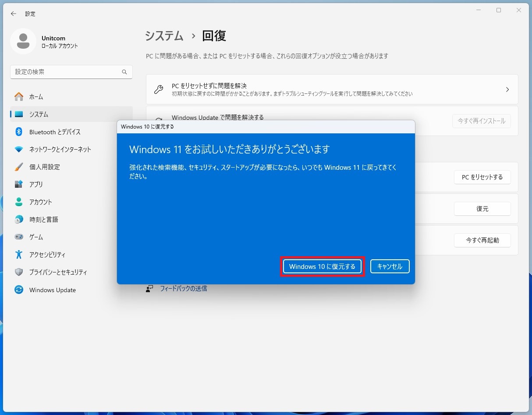Minimize the Settings window

click(478, 10)
